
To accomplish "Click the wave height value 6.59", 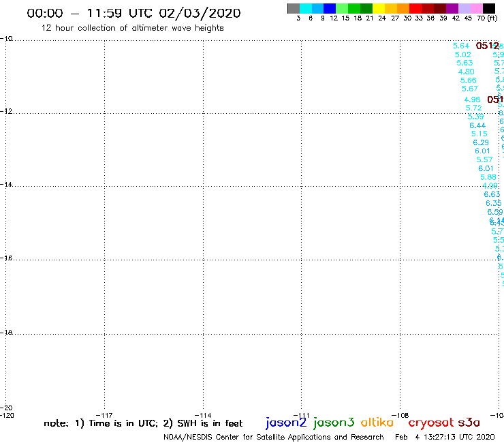I will [495, 212].
